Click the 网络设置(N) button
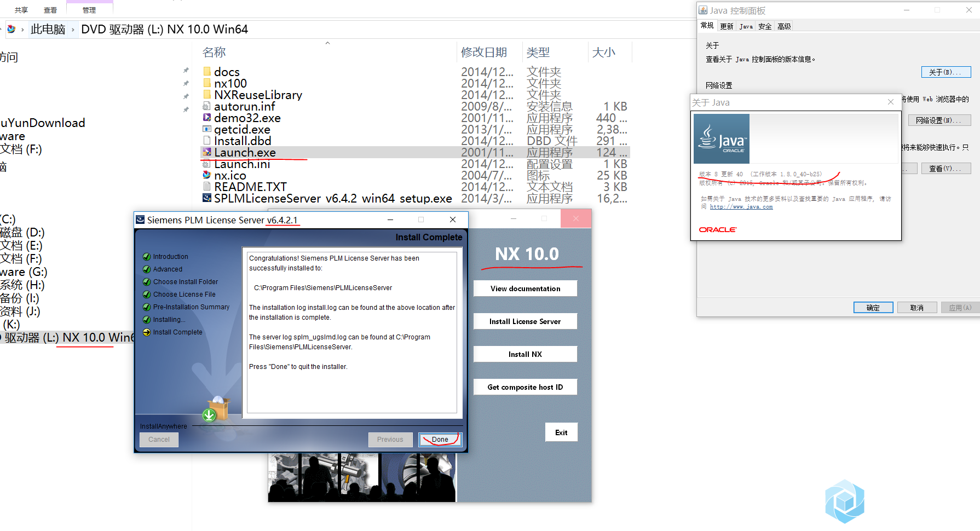The height and width of the screenshot is (531, 980). pos(939,120)
